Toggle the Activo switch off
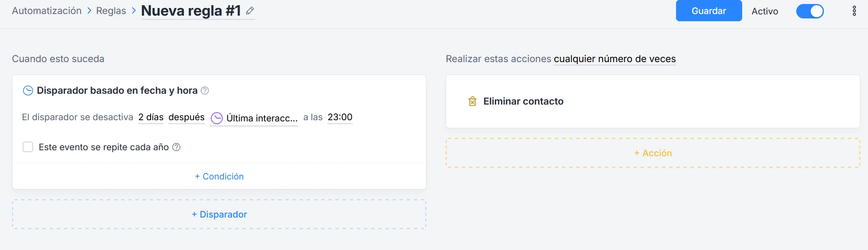Viewport: 868px width, 250px height. click(809, 11)
